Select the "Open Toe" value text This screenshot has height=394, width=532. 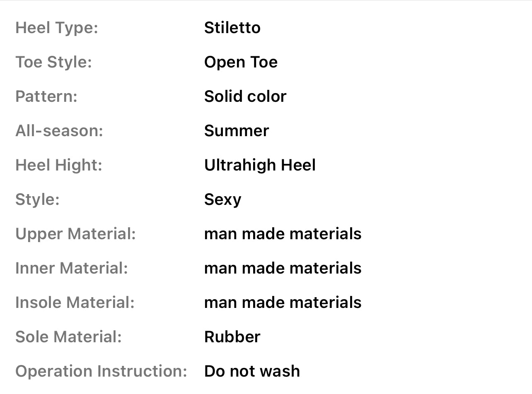point(241,62)
